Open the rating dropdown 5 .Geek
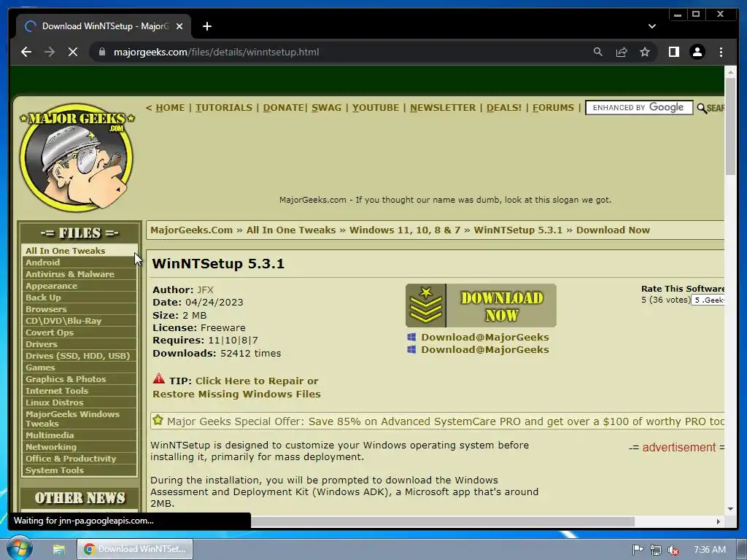 coord(708,300)
